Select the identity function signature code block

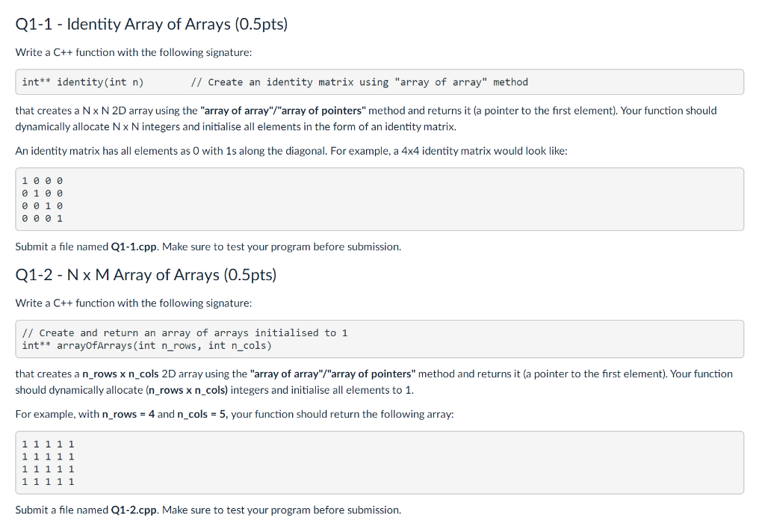(x=380, y=82)
